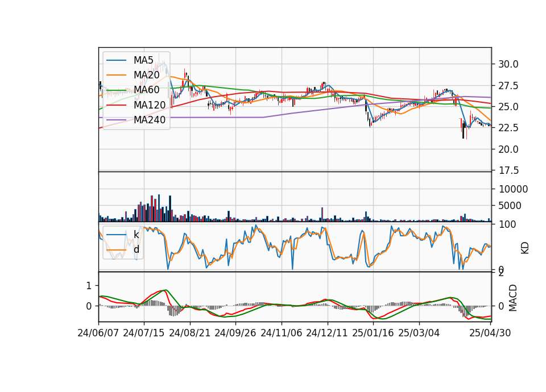
Task: Click the 10000 volume axis label
Action: pyautogui.click(x=513, y=189)
